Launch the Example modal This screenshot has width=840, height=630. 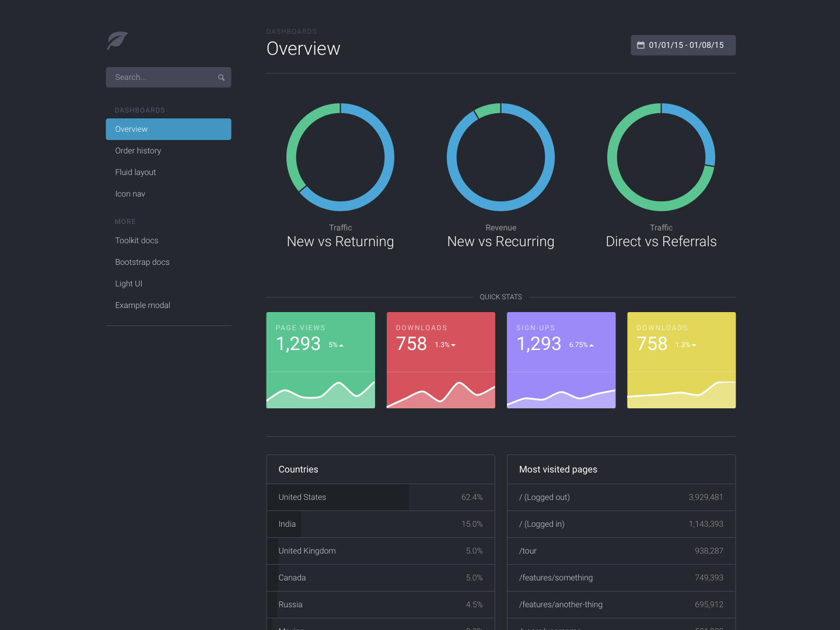coord(143,305)
